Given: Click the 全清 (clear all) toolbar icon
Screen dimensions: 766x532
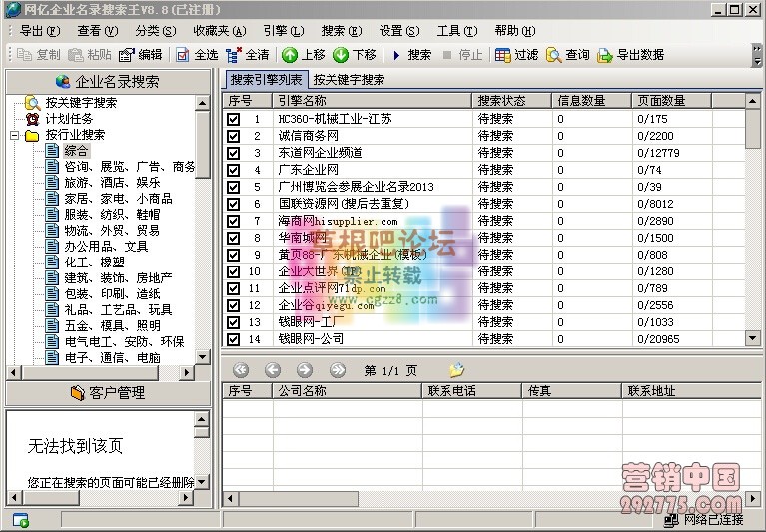Looking at the screenshot, I should coord(234,54).
